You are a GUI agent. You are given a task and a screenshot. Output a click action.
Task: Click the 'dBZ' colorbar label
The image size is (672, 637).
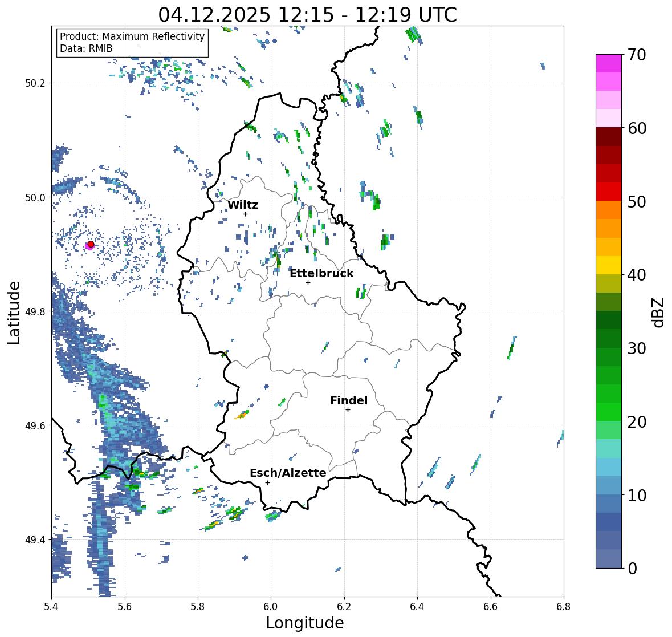[x=659, y=312]
